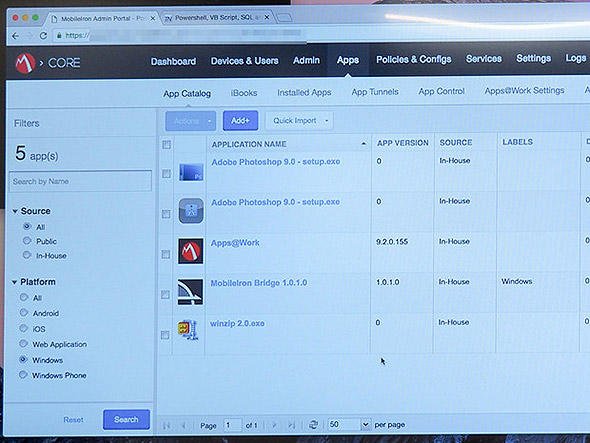Image resolution: width=590 pixels, height=443 pixels.
Task: Switch to the Installed Apps tab
Action: pos(304,92)
